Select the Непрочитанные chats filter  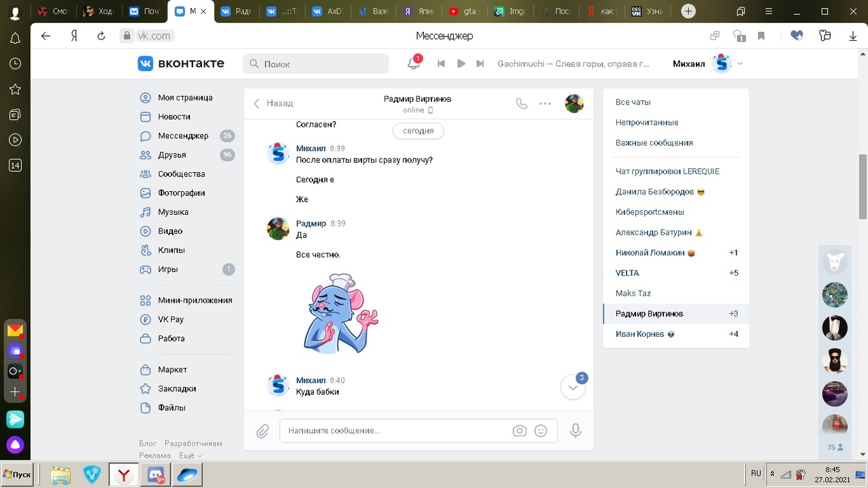pos(647,123)
